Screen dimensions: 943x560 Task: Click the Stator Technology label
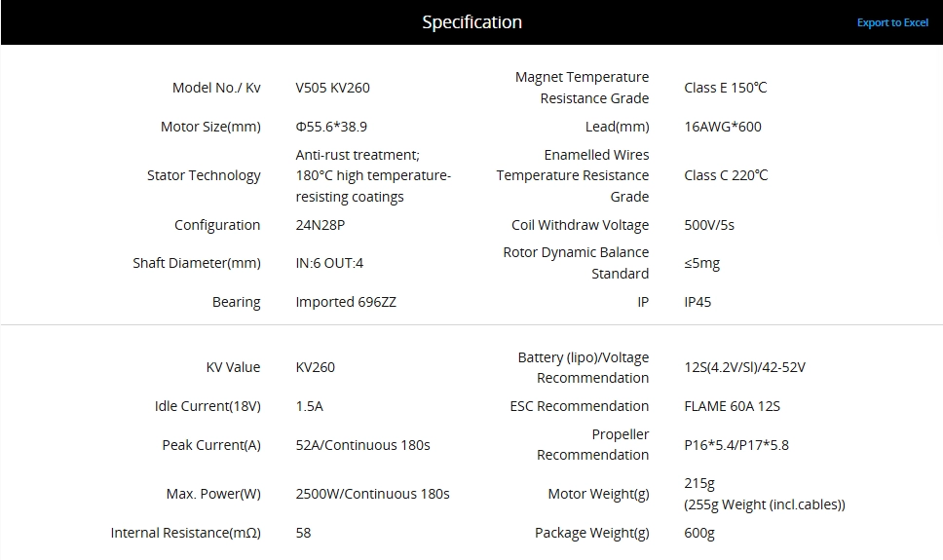204,175
